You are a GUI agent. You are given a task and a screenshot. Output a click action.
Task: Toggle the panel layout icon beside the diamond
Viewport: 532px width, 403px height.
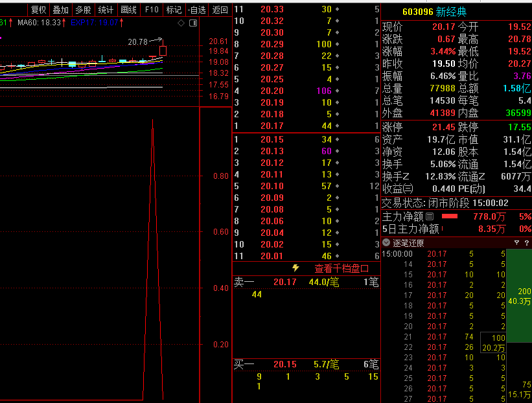click(x=192, y=23)
